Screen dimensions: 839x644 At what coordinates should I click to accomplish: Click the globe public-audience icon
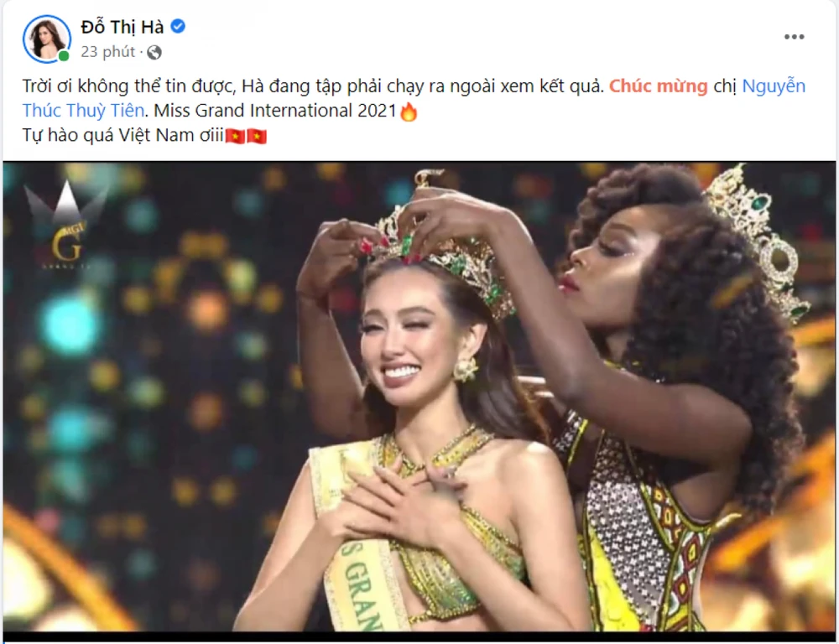(x=154, y=53)
